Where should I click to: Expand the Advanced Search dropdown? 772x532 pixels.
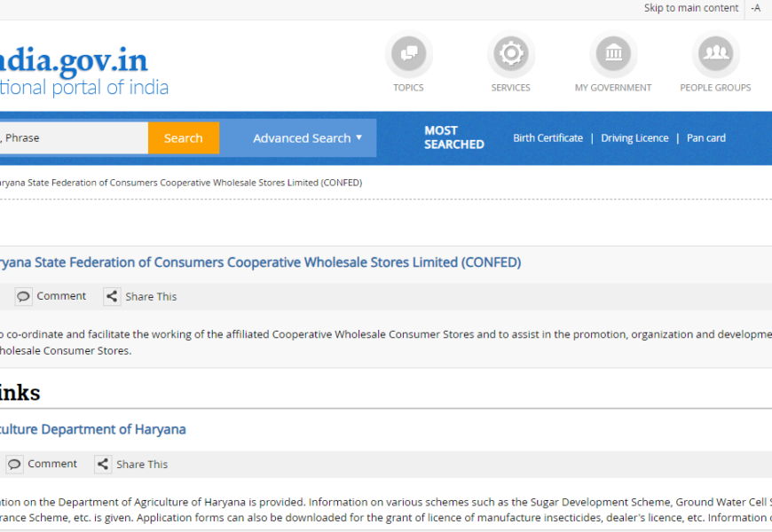(307, 138)
